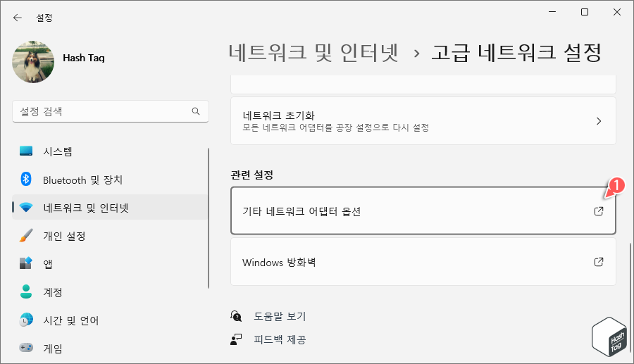Click external link icon for Windows 방화벽
The image size is (634, 364).
[599, 262]
